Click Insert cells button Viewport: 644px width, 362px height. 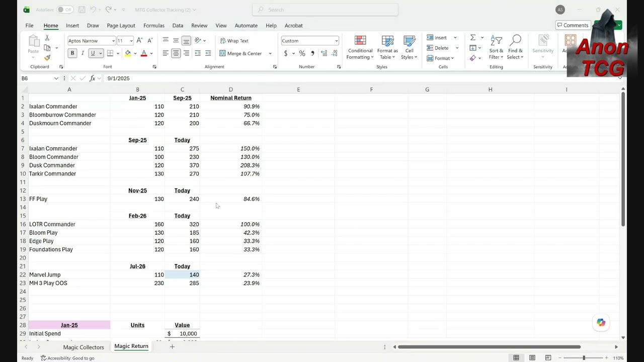437,38
